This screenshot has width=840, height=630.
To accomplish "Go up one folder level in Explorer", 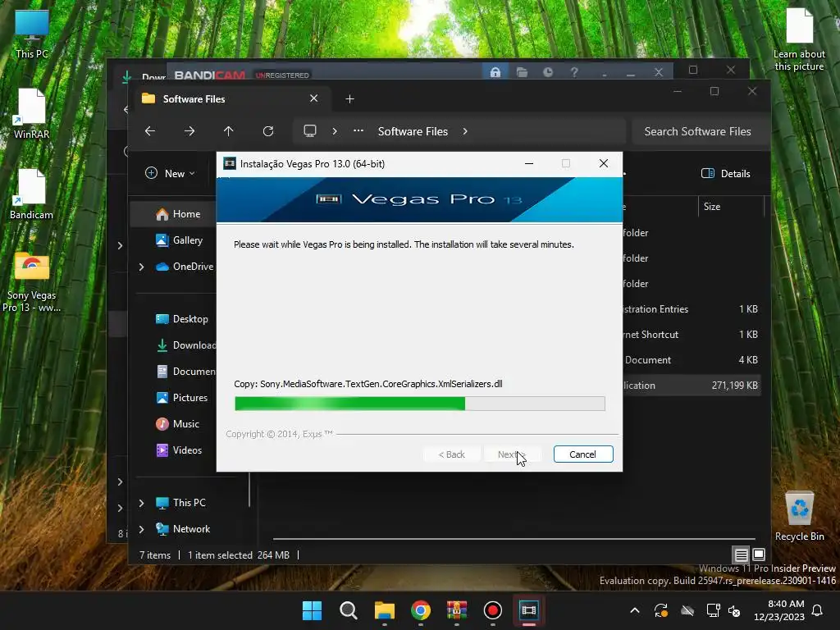I will 229,131.
